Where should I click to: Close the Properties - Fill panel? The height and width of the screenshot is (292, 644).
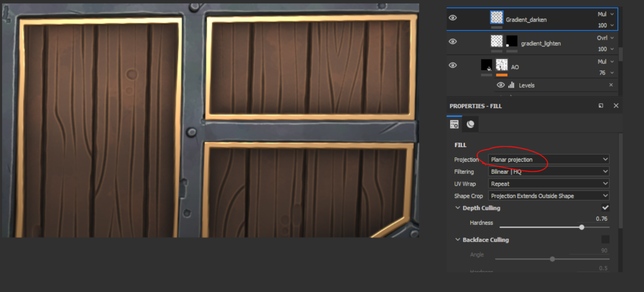coord(616,106)
